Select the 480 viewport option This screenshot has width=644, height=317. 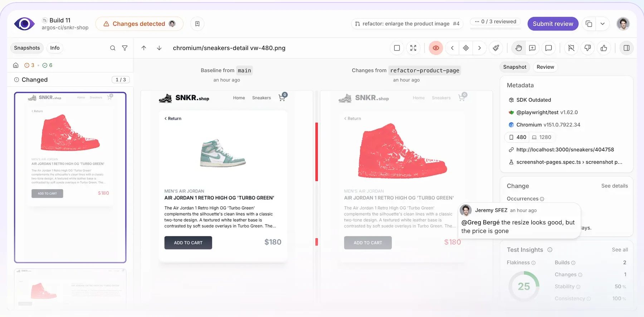tap(517, 137)
